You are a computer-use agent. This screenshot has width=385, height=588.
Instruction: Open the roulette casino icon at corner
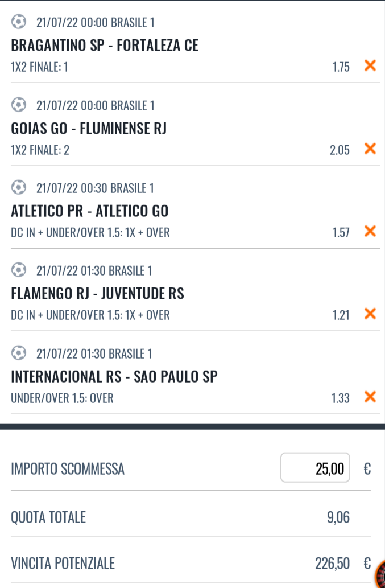(380, 574)
